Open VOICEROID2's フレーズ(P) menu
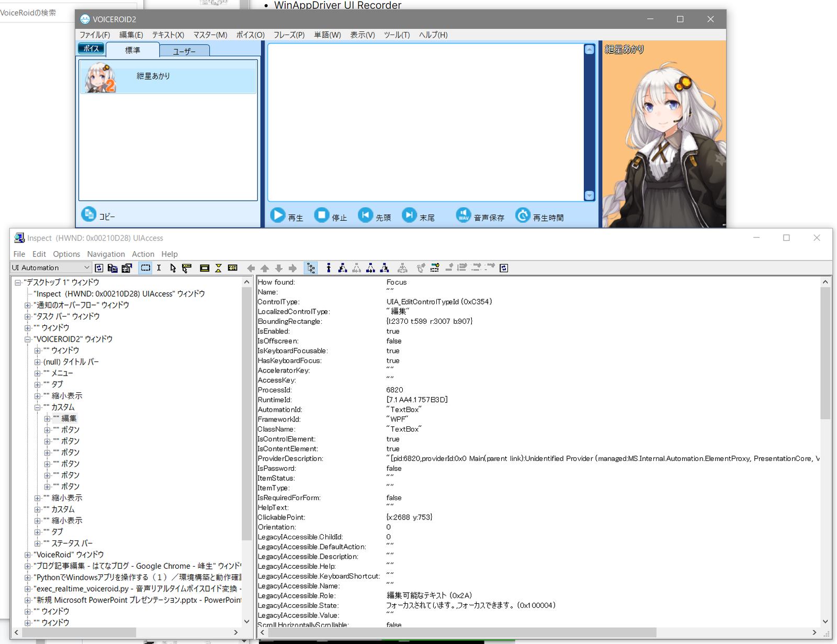 pyautogui.click(x=289, y=35)
